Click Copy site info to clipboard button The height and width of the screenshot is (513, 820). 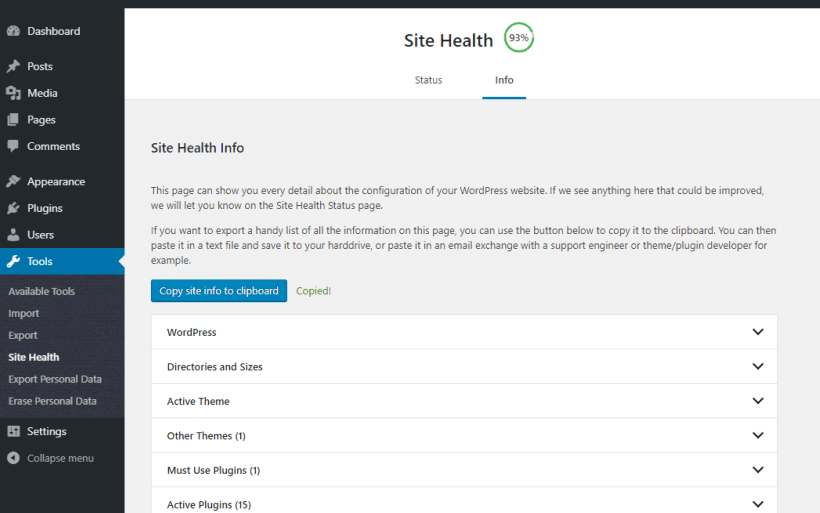tap(219, 291)
